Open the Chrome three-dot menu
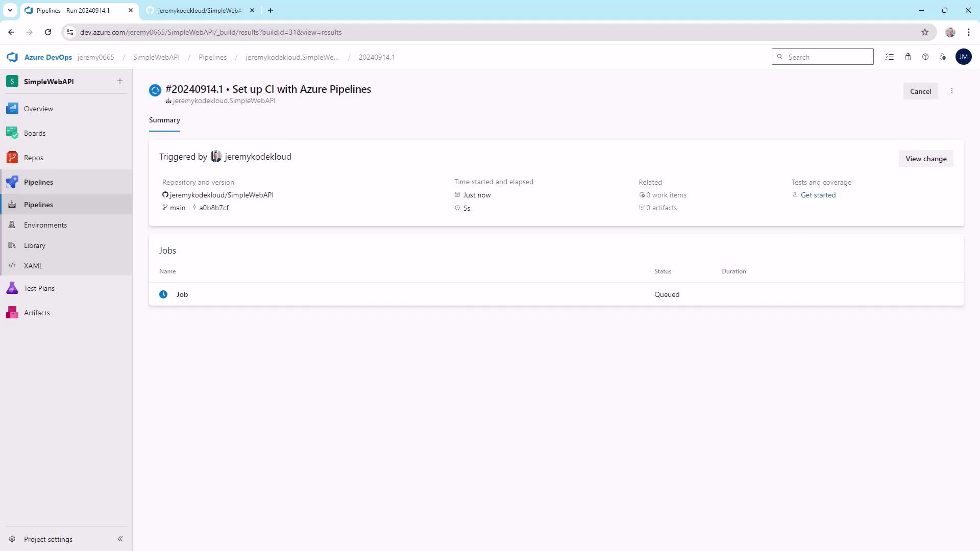Screen dimensions: 980x551 point(969,32)
